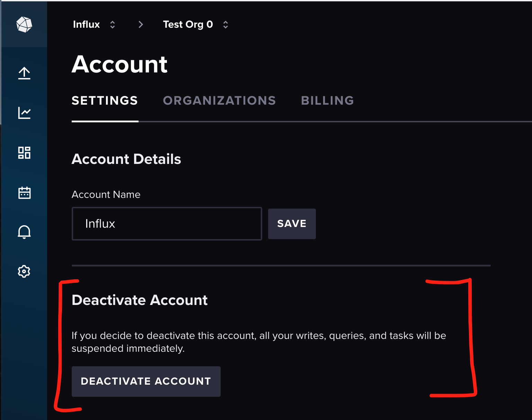This screenshot has width=532, height=420.
Task: Open the account switcher beside Influx
Action: pos(112,24)
